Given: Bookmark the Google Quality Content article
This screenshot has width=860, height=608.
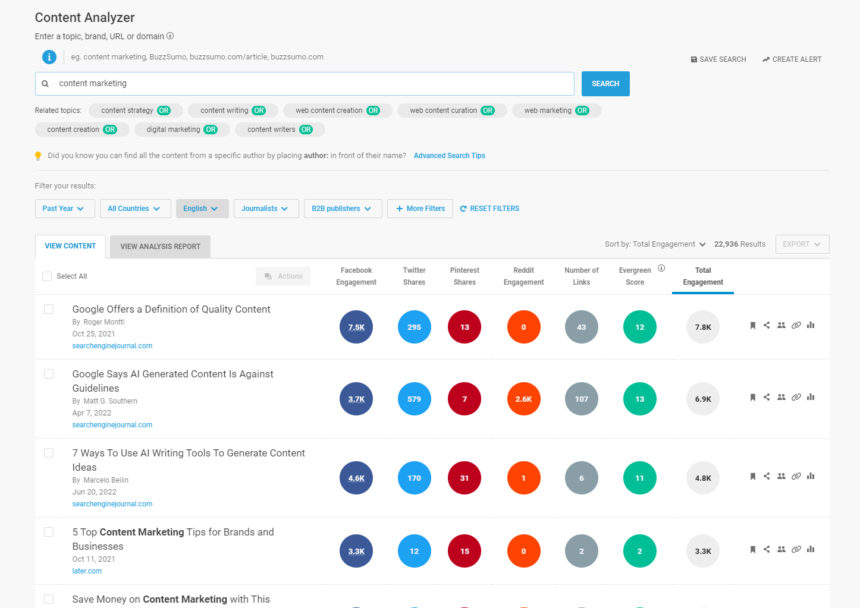Looking at the screenshot, I should pyautogui.click(x=753, y=324).
